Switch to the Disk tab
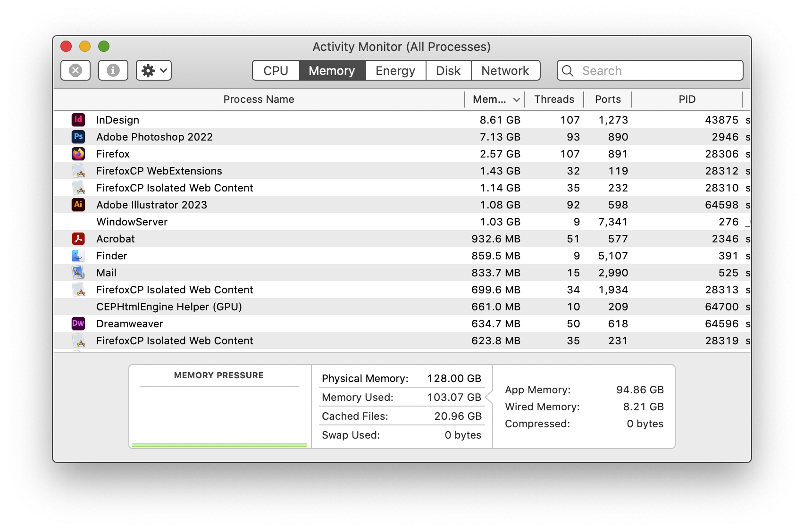 click(448, 71)
